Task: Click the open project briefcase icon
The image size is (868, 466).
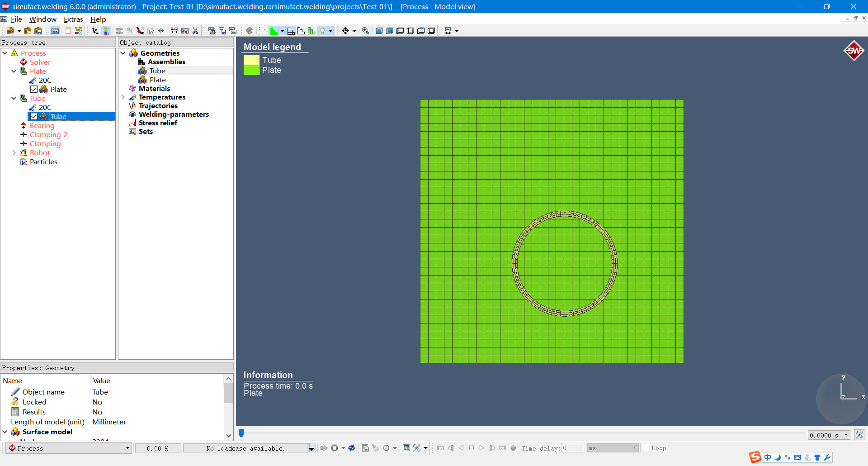Action: pyautogui.click(x=28, y=31)
